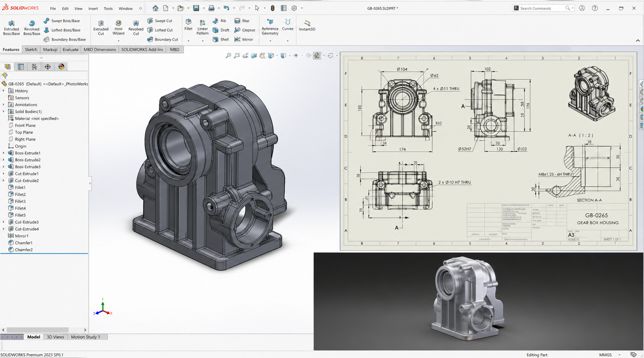
Task: Click the Swept Cut button
Action: tap(160, 21)
